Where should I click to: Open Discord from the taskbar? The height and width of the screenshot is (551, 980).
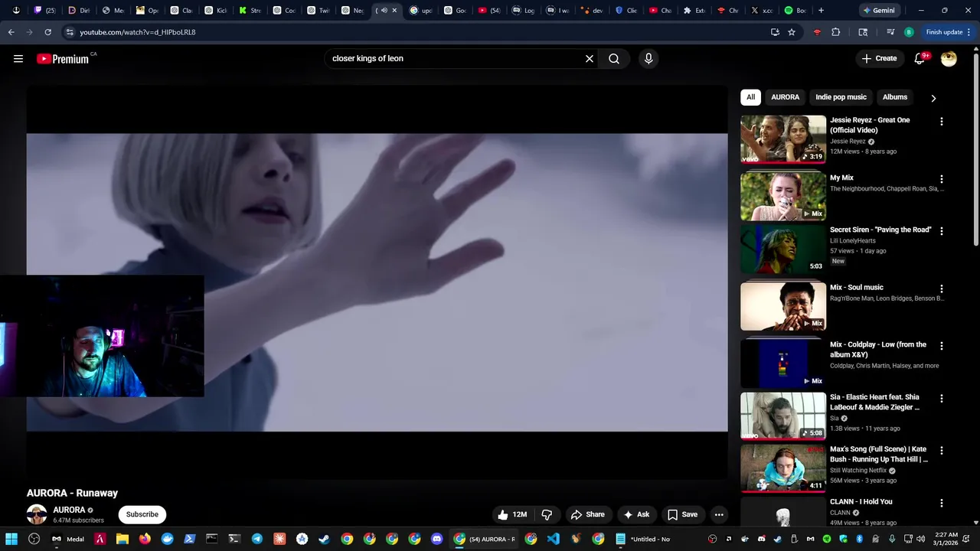(437, 539)
